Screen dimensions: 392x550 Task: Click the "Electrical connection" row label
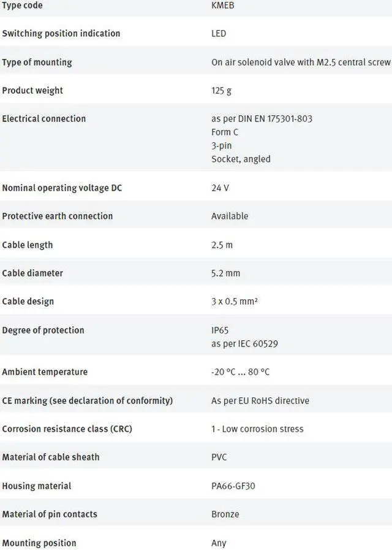[43, 119]
